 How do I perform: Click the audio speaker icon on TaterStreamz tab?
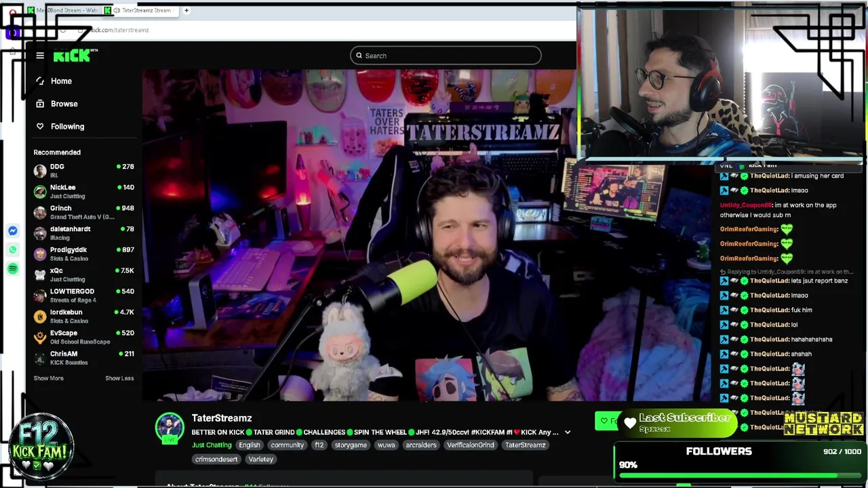(117, 11)
